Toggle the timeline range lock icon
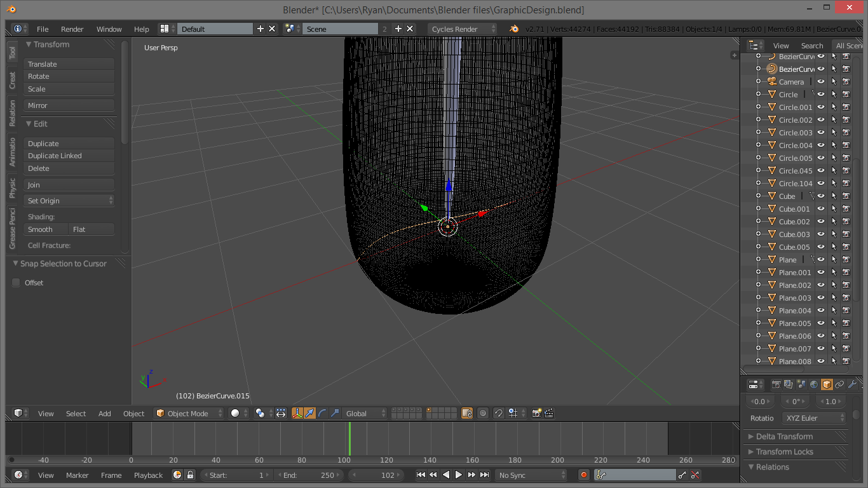Image resolution: width=868 pixels, height=488 pixels. pos(189,475)
